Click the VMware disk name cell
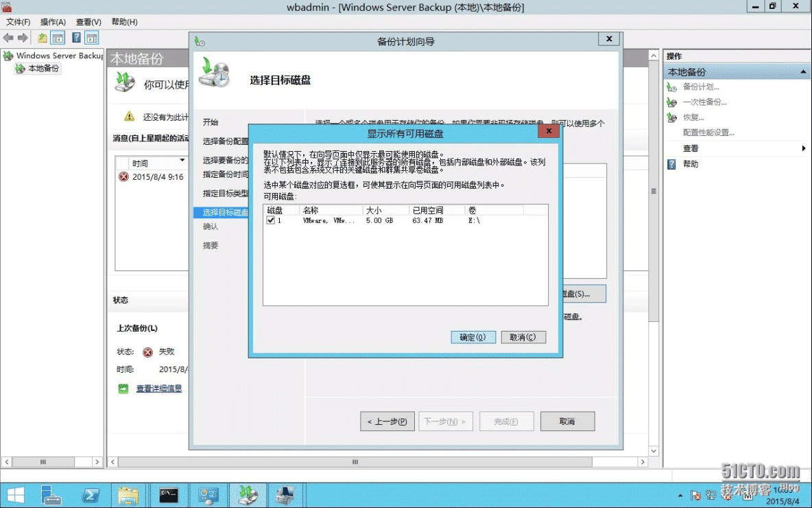Screen dimensions: 812x508 tap(329, 221)
